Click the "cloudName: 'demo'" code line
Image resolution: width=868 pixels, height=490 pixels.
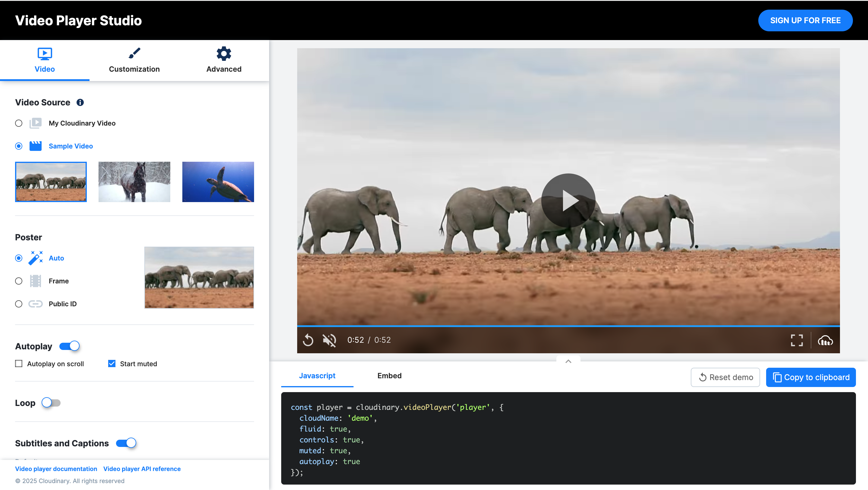[338, 418]
